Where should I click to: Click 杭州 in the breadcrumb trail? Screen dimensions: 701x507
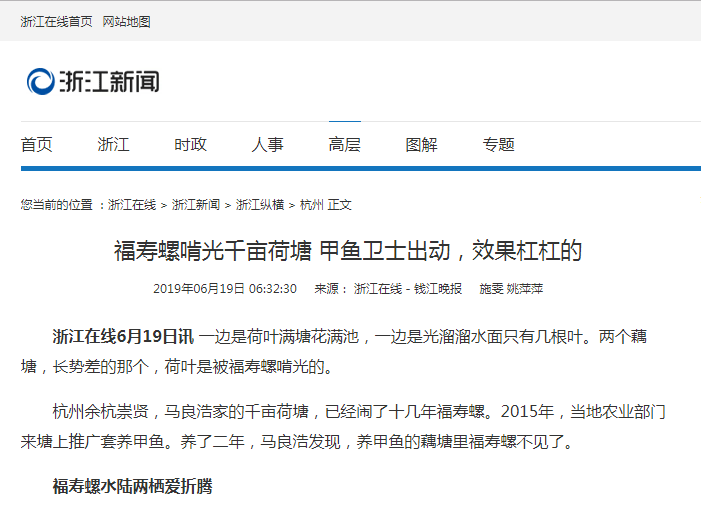tap(311, 205)
